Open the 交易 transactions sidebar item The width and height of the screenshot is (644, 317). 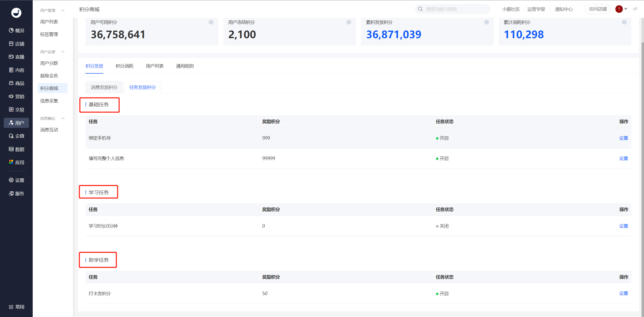[x=16, y=110]
